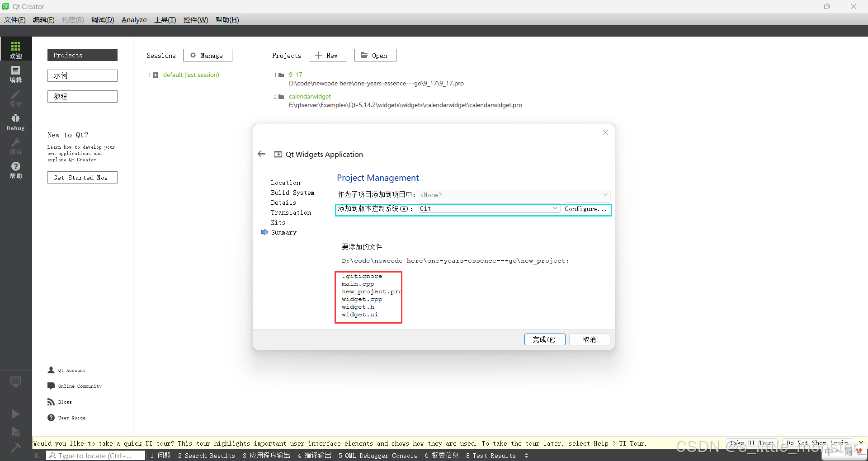Open the 作为子项目添加到项目中 dropdown
868x461 pixels.
pyautogui.click(x=514, y=195)
